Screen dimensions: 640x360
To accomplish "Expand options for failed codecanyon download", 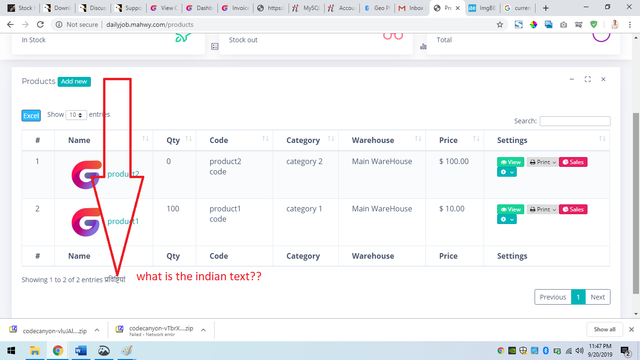I will [203, 330].
